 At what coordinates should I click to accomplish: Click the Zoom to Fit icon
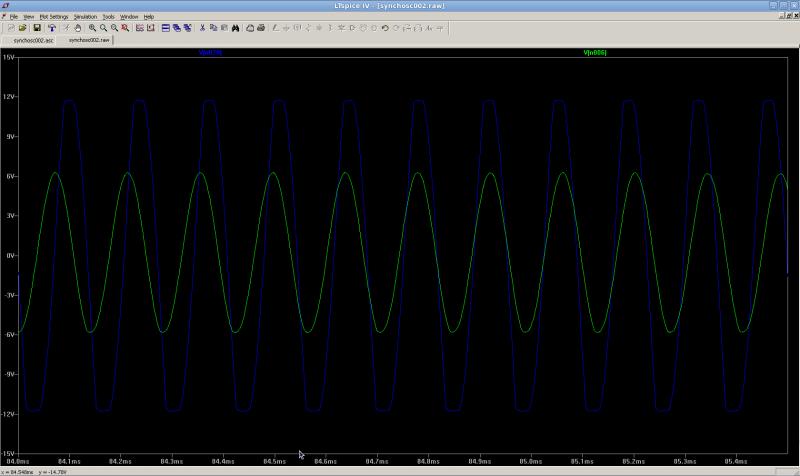[x=126, y=28]
